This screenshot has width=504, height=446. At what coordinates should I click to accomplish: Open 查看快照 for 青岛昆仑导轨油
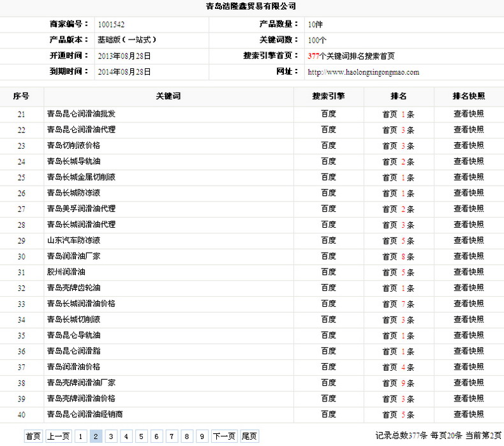pyautogui.click(x=469, y=336)
